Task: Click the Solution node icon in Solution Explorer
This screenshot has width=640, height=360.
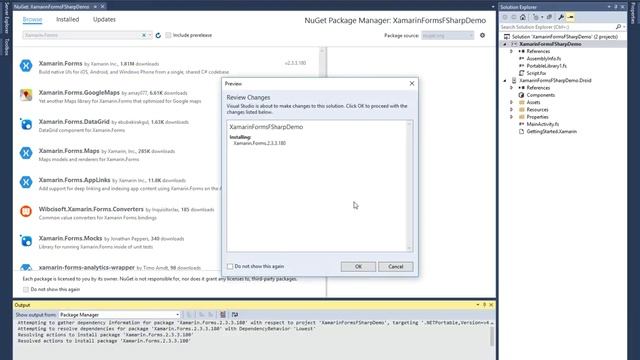Action: point(507,37)
